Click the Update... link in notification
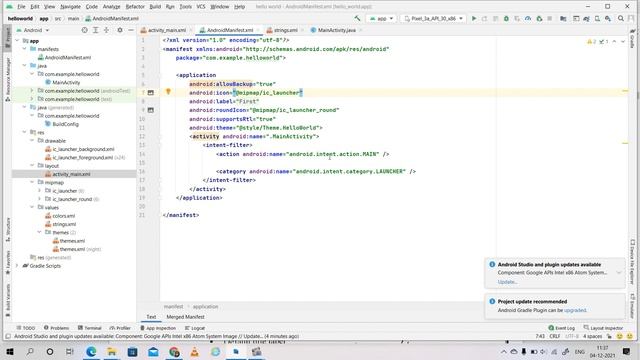Image resolution: width=640 pixels, height=360 pixels. pos(507,282)
